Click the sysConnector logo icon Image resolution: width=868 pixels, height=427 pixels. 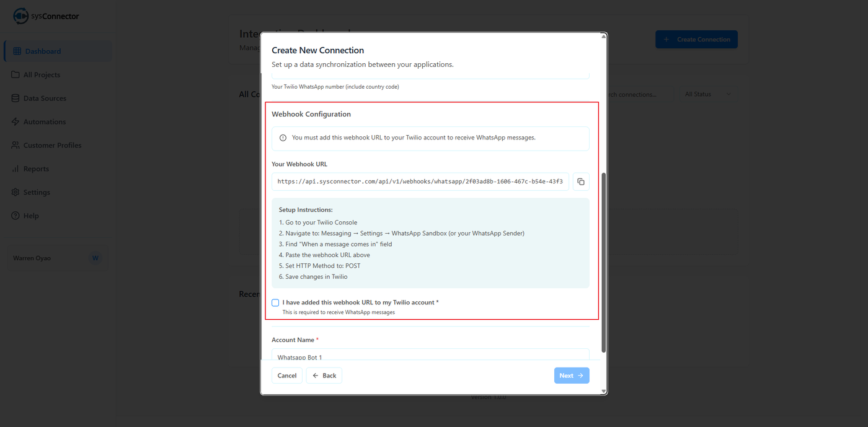click(20, 16)
